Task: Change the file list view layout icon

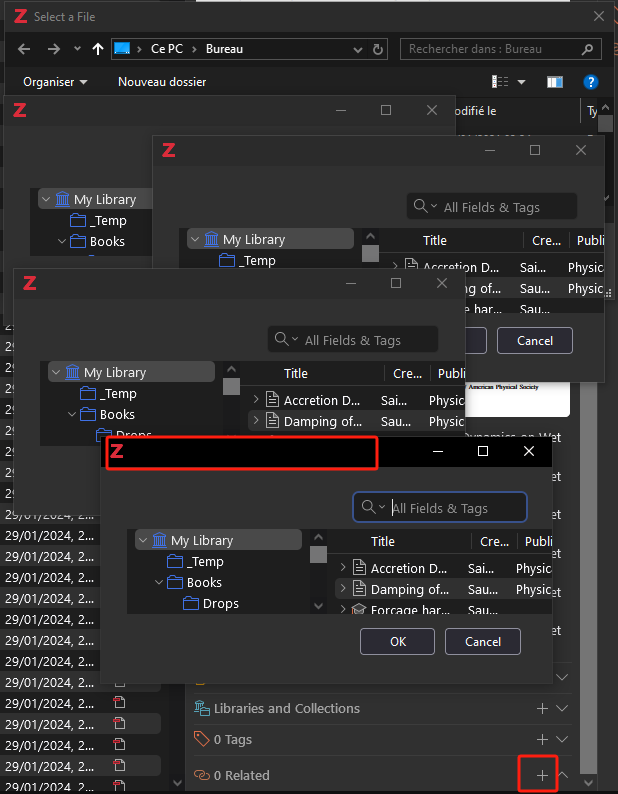Action: tap(500, 82)
